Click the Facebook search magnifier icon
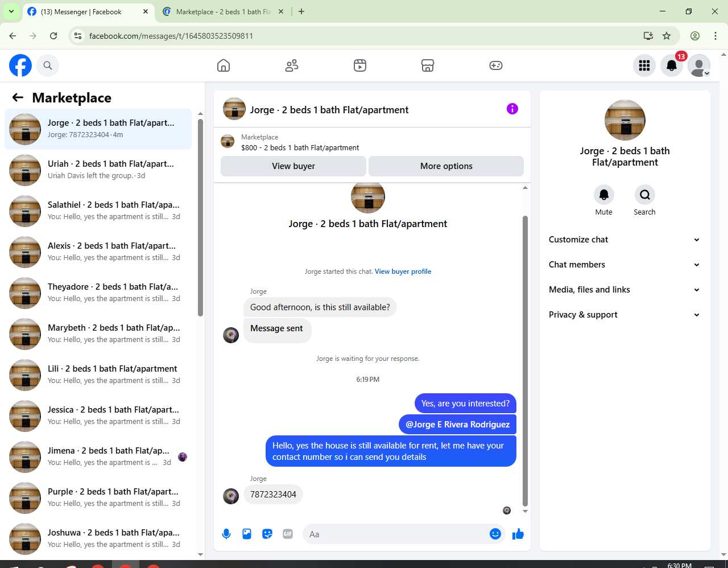The width and height of the screenshot is (728, 568). pos(48,65)
